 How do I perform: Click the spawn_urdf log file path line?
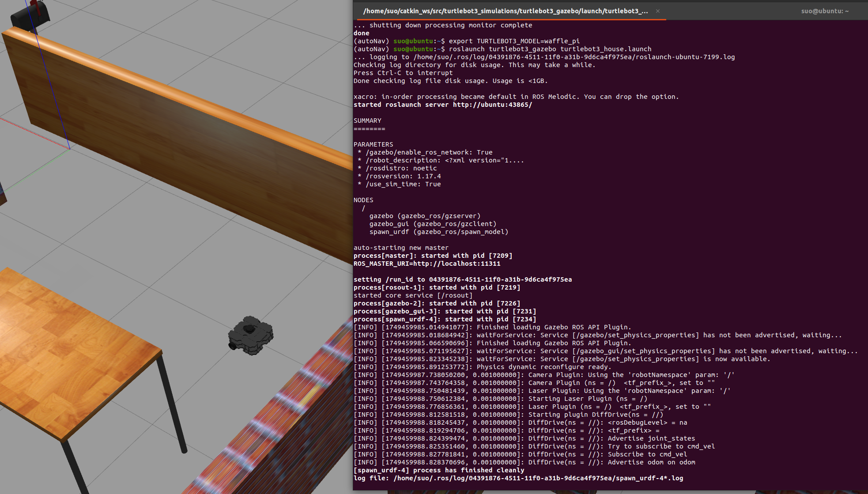coord(518,478)
